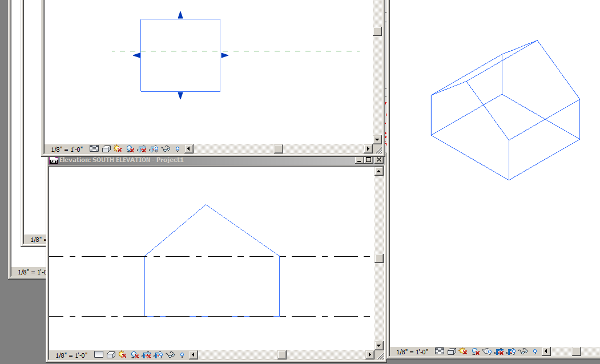
Task: Toggle Crop View in 3D view
Action: coord(499,351)
